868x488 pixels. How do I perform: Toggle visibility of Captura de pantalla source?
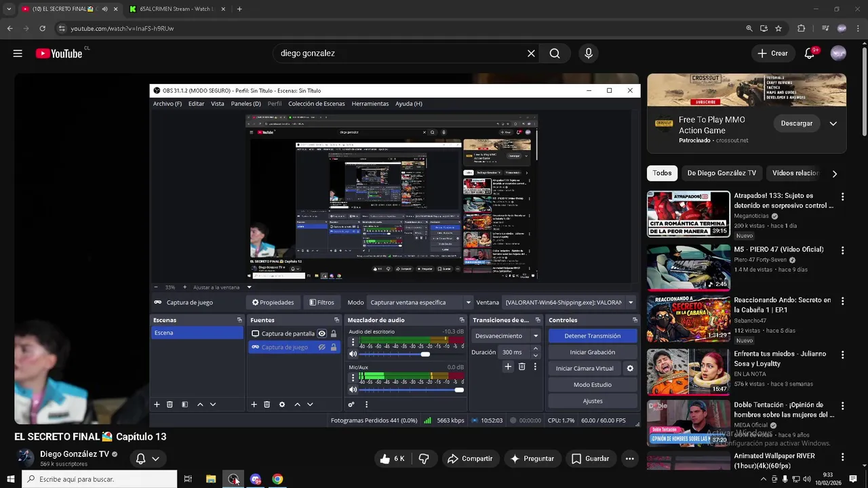coord(322,333)
